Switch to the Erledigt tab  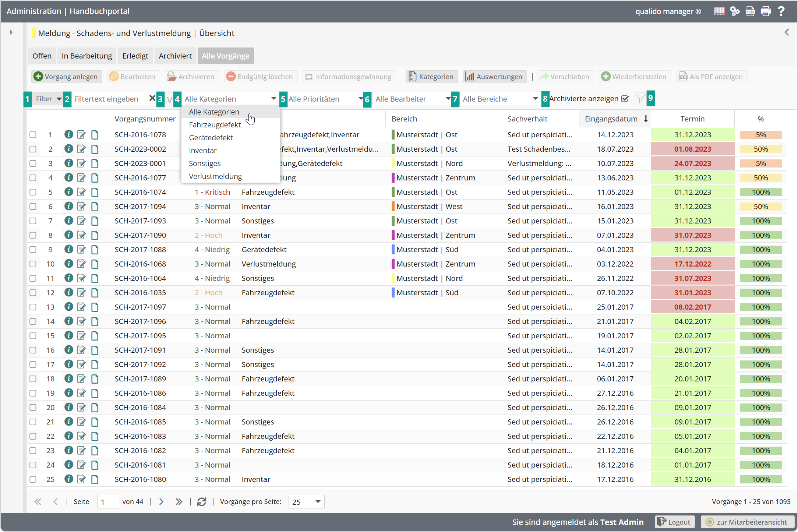coord(135,56)
